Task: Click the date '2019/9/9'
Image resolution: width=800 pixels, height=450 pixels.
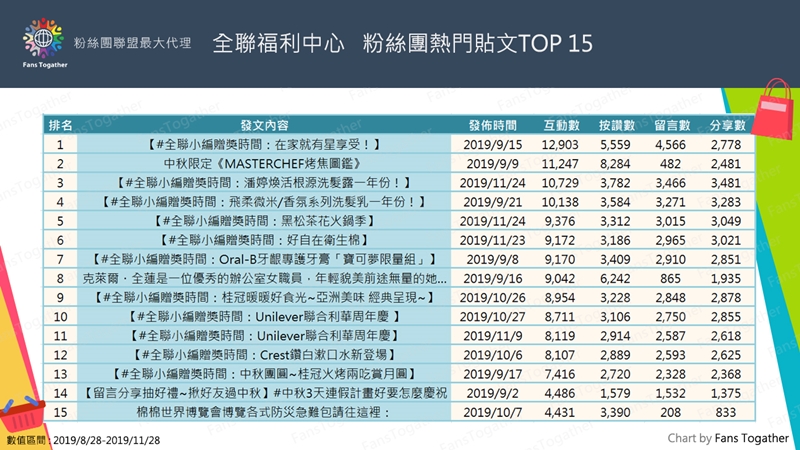Action: click(492, 164)
